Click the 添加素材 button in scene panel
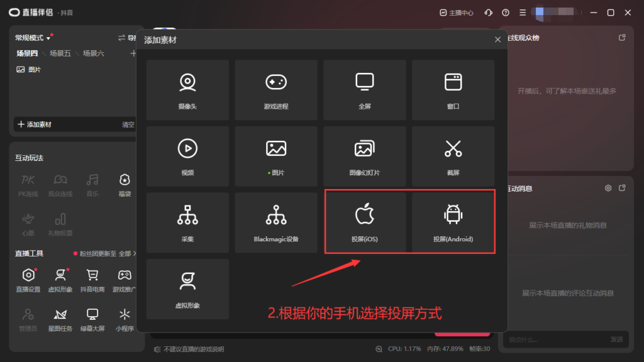Image resolution: width=644 pixels, height=362 pixels. coord(35,124)
